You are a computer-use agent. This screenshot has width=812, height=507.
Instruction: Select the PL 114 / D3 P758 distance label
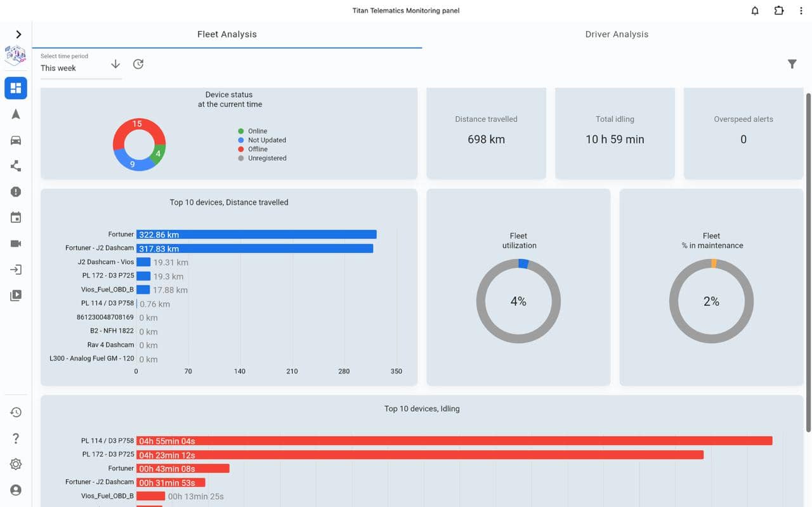[x=107, y=303]
